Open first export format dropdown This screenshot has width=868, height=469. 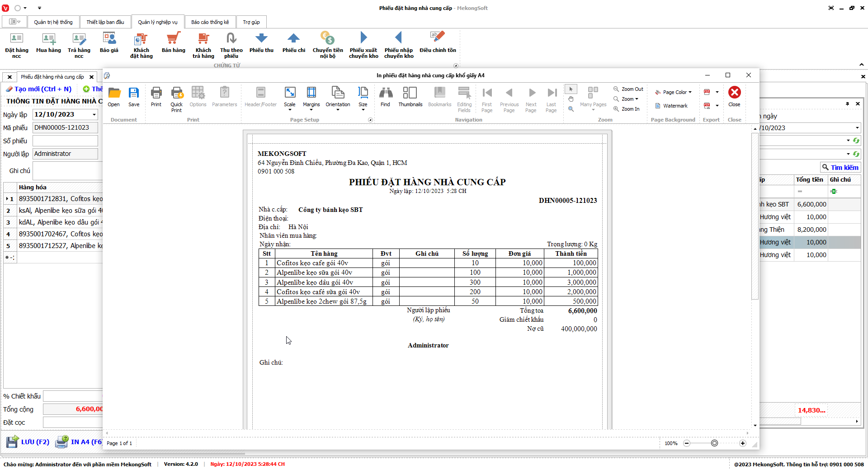coord(717,92)
